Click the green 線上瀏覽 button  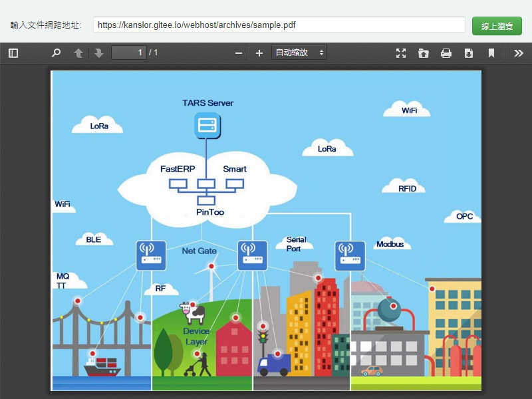tap(497, 26)
